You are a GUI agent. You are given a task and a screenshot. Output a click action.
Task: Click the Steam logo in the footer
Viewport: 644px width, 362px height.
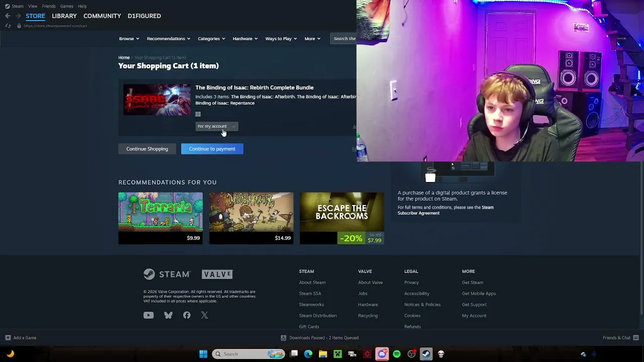tap(167, 274)
